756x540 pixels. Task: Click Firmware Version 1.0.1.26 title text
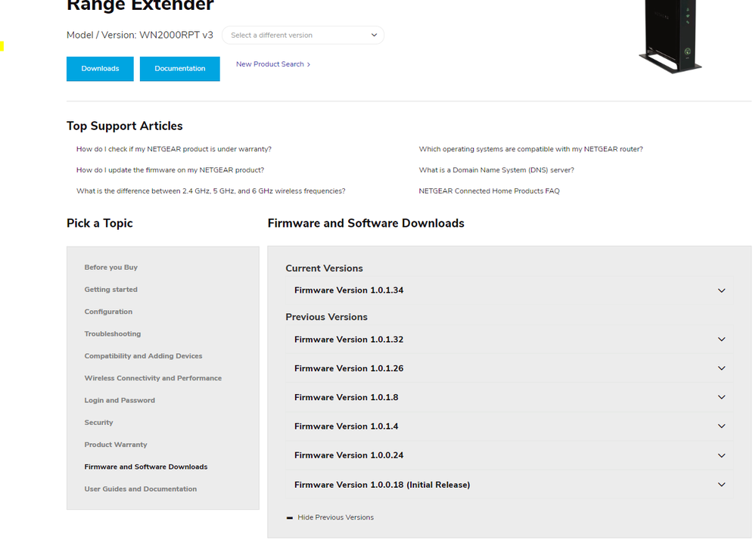(x=349, y=368)
